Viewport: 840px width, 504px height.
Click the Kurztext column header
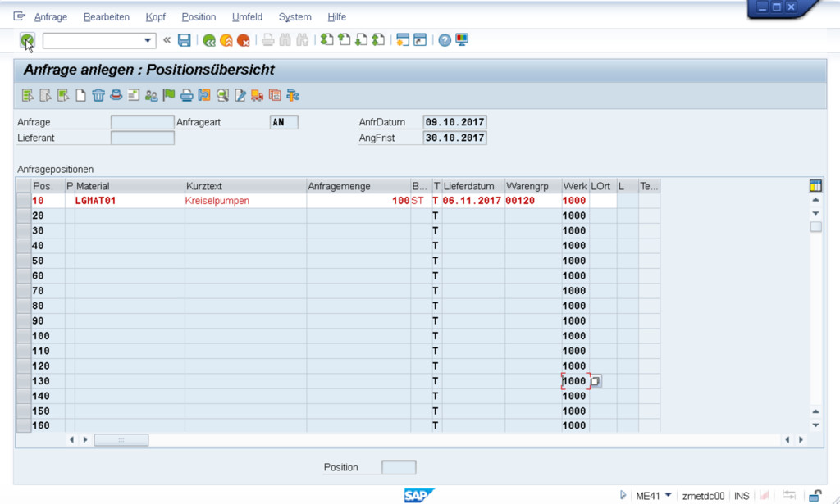click(x=245, y=186)
